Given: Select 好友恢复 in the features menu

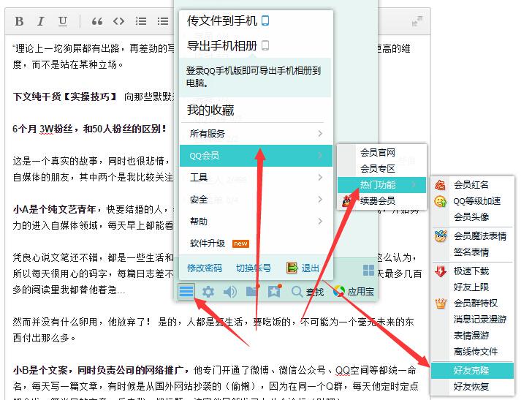Looking at the screenshot, I should pyautogui.click(x=472, y=386).
